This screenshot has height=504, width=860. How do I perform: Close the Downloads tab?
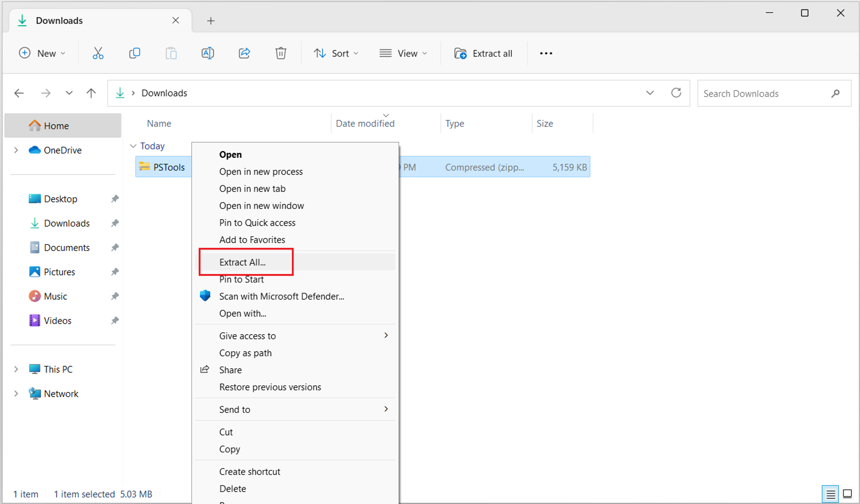click(x=175, y=20)
